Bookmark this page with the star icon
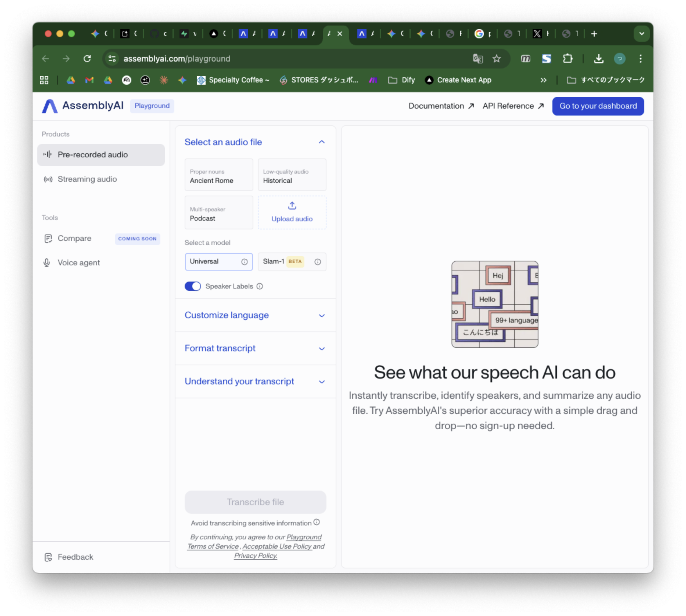The height and width of the screenshot is (616, 686). 496,59
